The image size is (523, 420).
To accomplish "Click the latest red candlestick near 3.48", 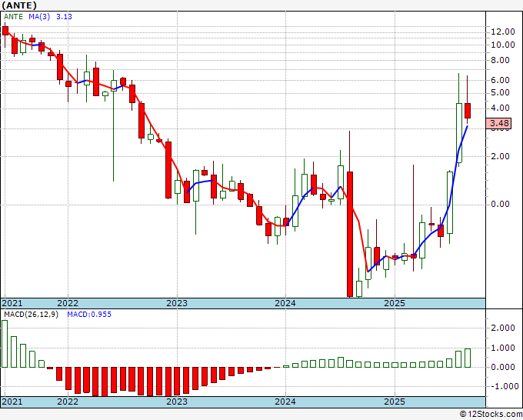I will pos(468,111).
